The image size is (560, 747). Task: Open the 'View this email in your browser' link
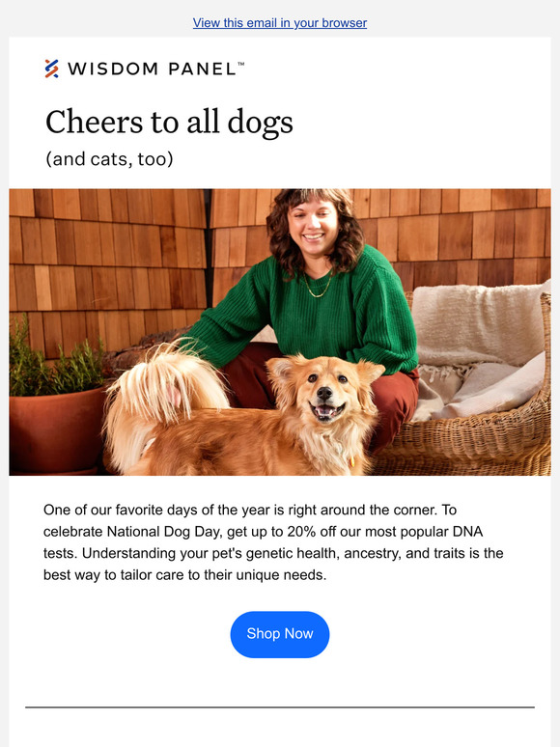pos(280,23)
